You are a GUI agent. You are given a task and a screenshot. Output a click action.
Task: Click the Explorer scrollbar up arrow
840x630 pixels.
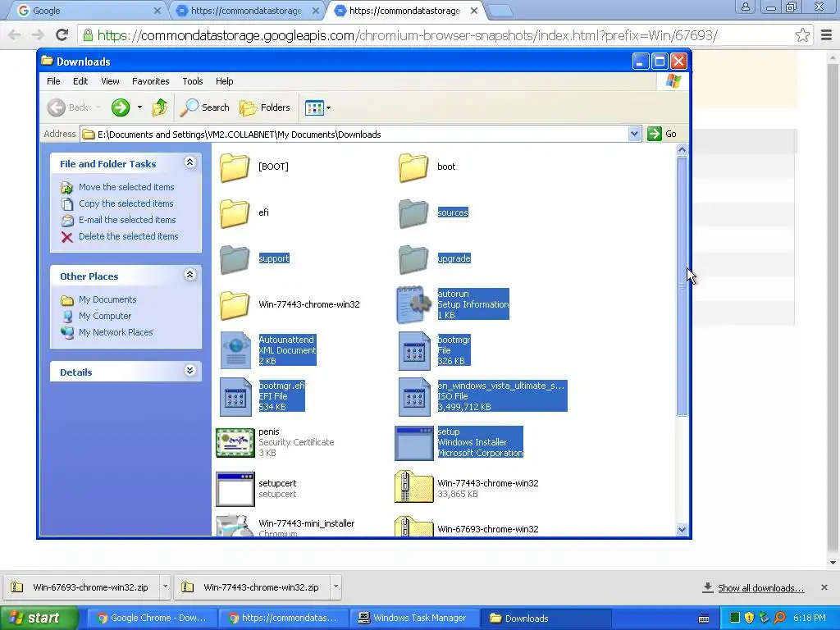coord(682,150)
